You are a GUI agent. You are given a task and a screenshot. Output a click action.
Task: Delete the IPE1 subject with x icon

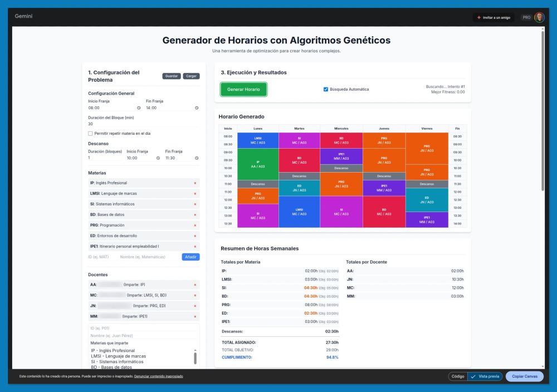[x=195, y=247]
